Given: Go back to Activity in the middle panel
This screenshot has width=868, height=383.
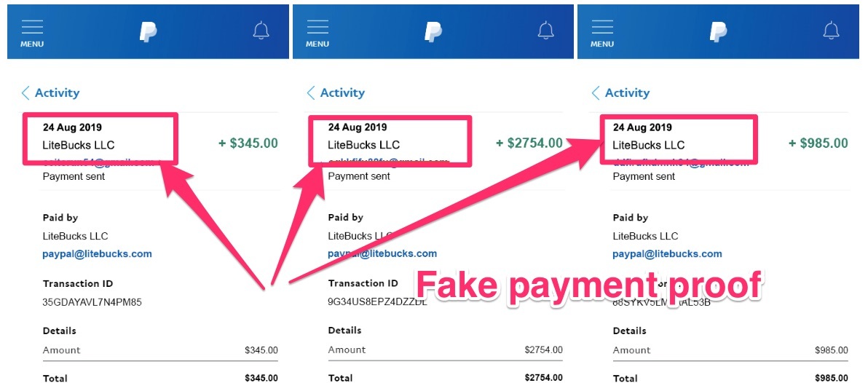Looking at the screenshot, I should 336,93.
